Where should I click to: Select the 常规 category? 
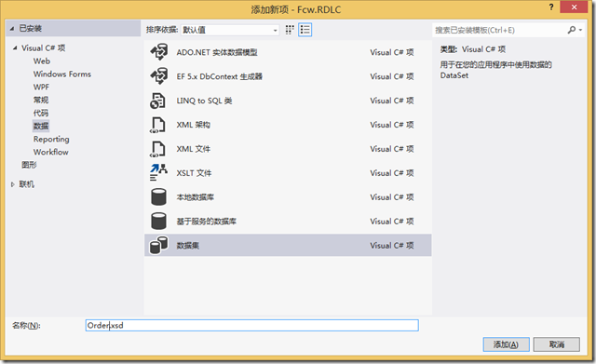[x=41, y=100]
